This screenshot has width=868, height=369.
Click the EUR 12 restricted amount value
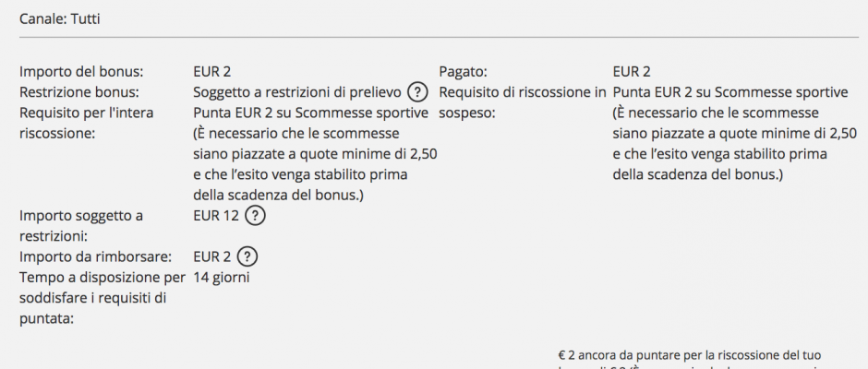tap(216, 216)
